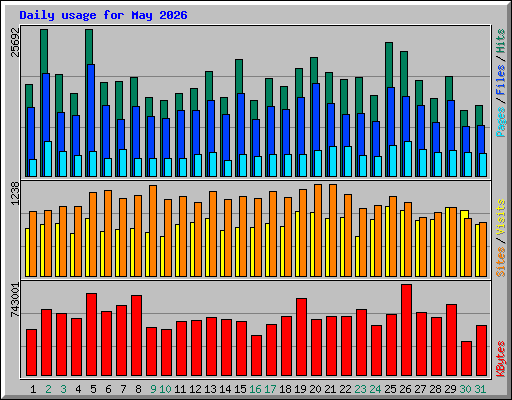
Task: Click the blue files bar for day 5
Action: pyautogui.click(x=91, y=107)
